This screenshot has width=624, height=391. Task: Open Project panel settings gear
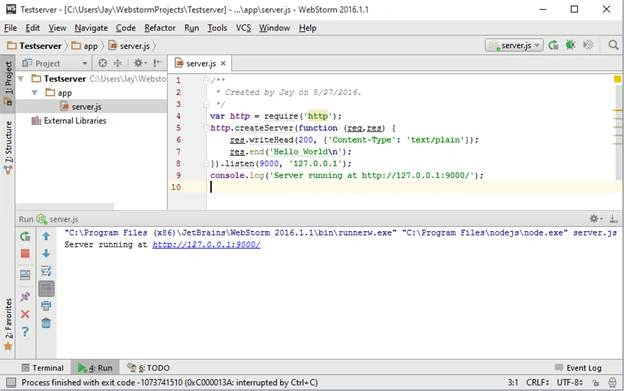point(140,63)
